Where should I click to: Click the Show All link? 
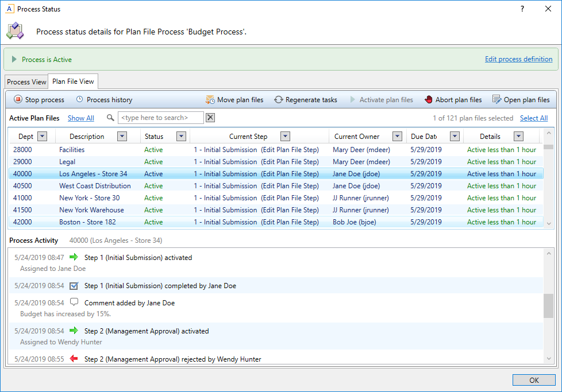(x=81, y=118)
